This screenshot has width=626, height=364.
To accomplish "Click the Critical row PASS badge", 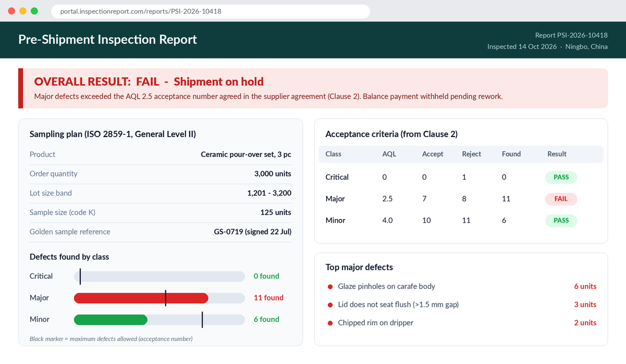I will 561,177.
